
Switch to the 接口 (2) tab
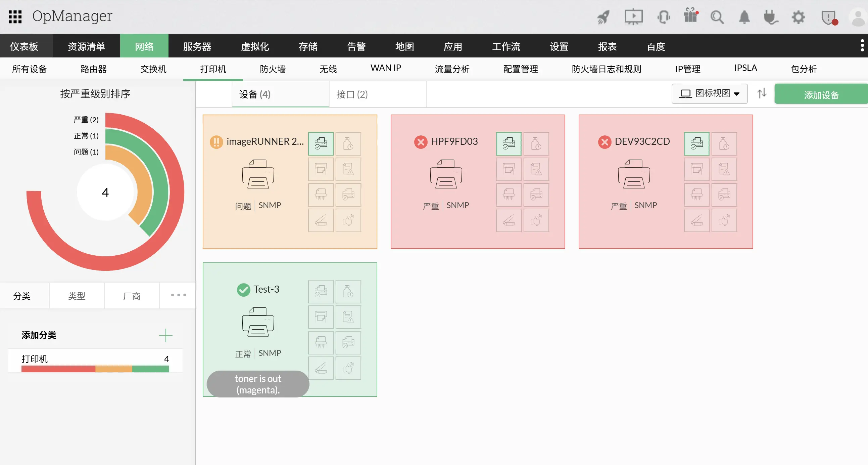(x=352, y=94)
